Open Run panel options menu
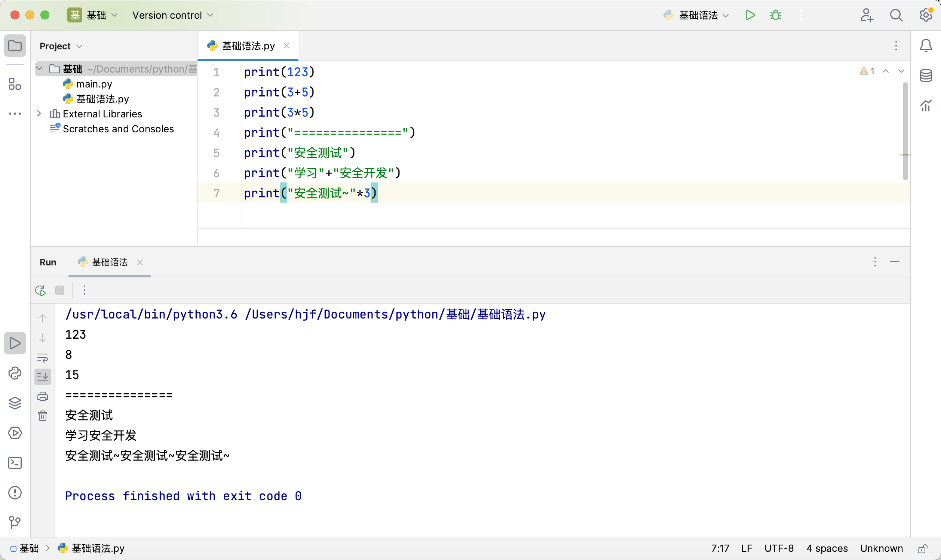This screenshot has height=560, width=941. (x=875, y=262)
